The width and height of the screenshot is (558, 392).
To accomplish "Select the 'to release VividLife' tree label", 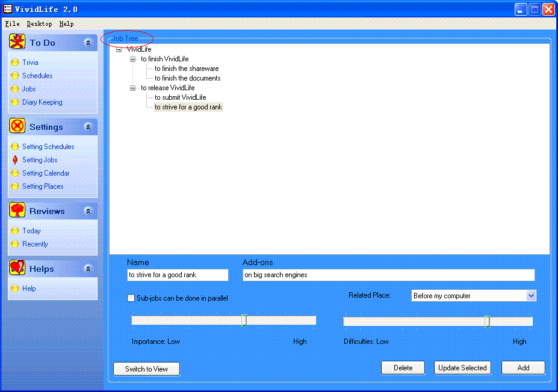I will tap(167, 88).
